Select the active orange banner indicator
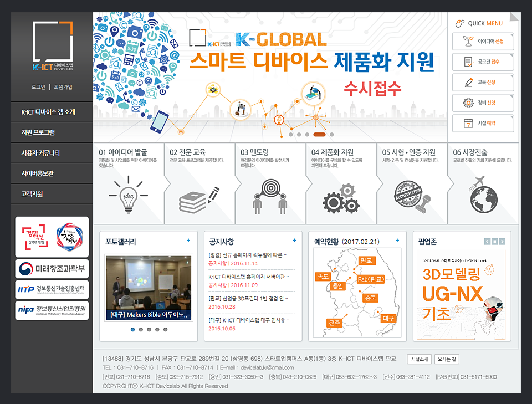This screenshot has width=532, height=404. tap(319, 135)
